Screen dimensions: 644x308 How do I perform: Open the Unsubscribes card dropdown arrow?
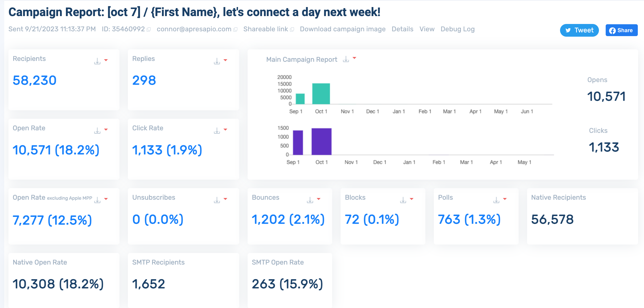pyautogui.click(x=225, y=199)
